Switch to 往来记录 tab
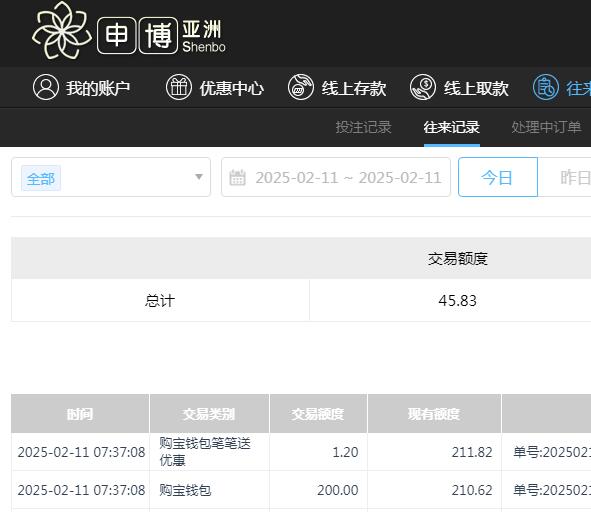 (452, 127)
